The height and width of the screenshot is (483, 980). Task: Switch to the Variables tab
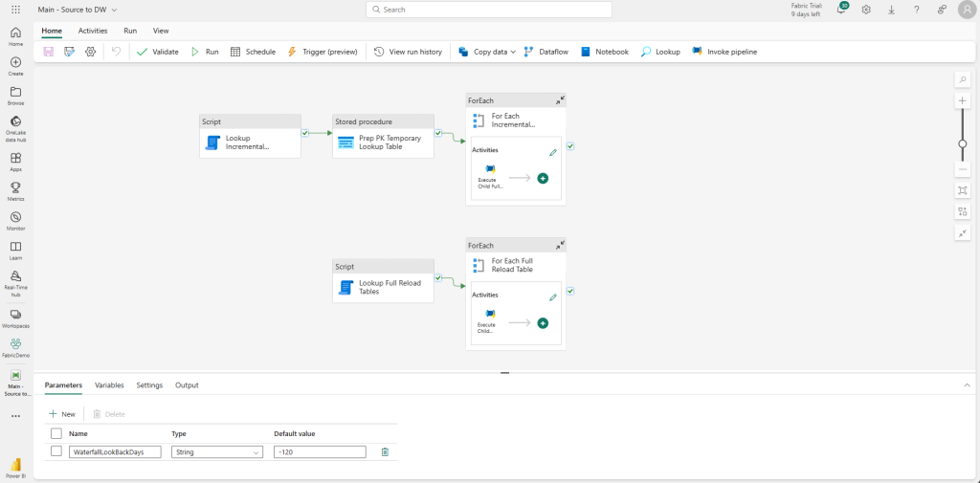(x=109, y=384)
